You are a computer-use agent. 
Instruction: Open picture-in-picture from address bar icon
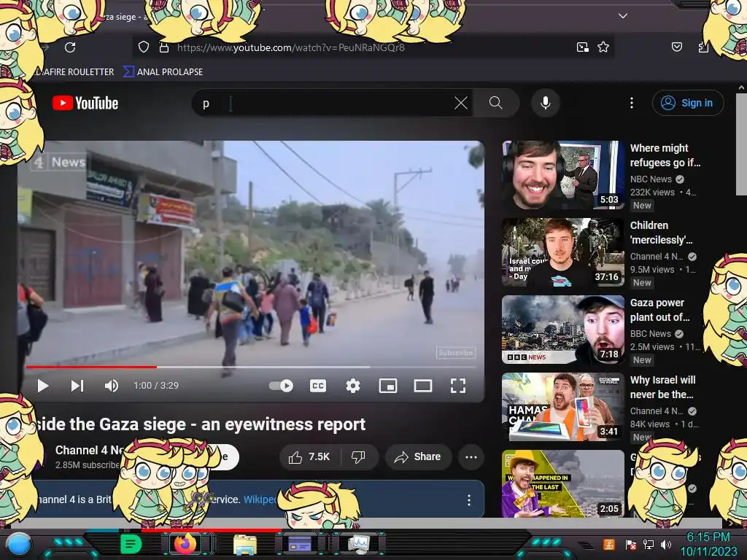[582, 47]
